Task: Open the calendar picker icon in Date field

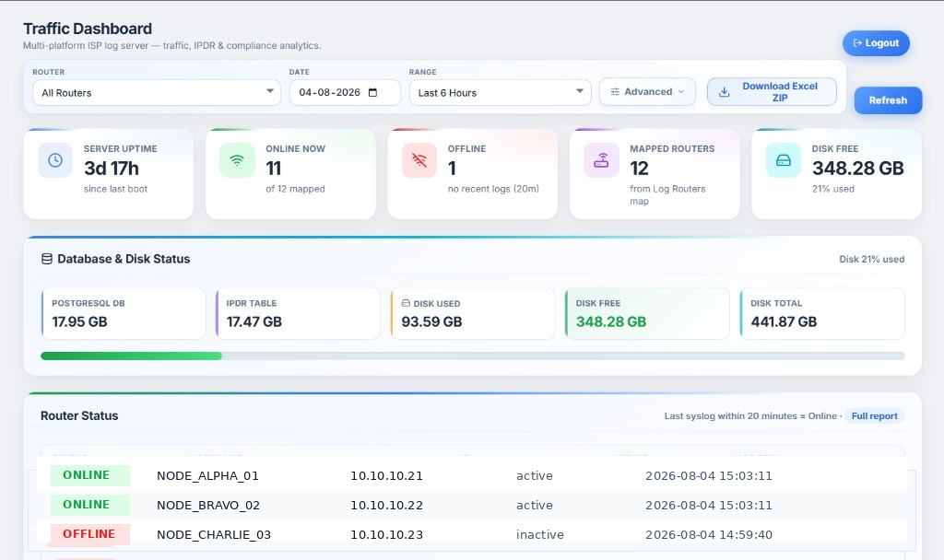Action: point(372,93)
